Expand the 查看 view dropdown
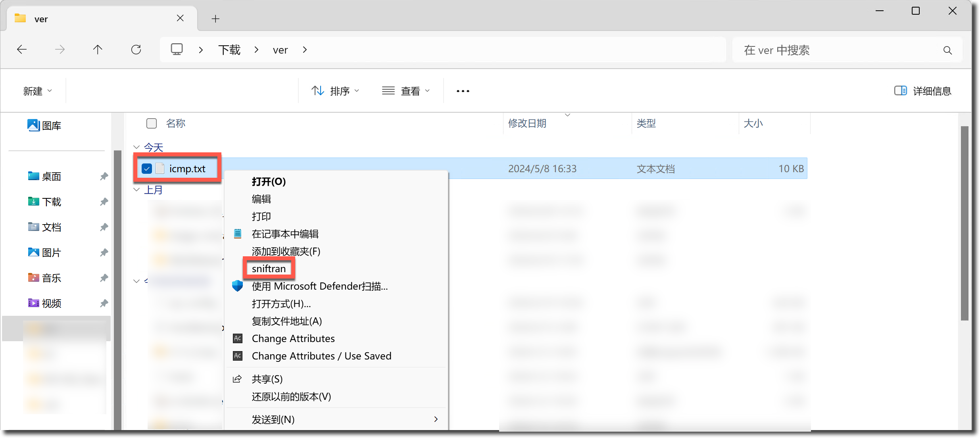The width and height of the screenshot is (980, 438). 406,91
